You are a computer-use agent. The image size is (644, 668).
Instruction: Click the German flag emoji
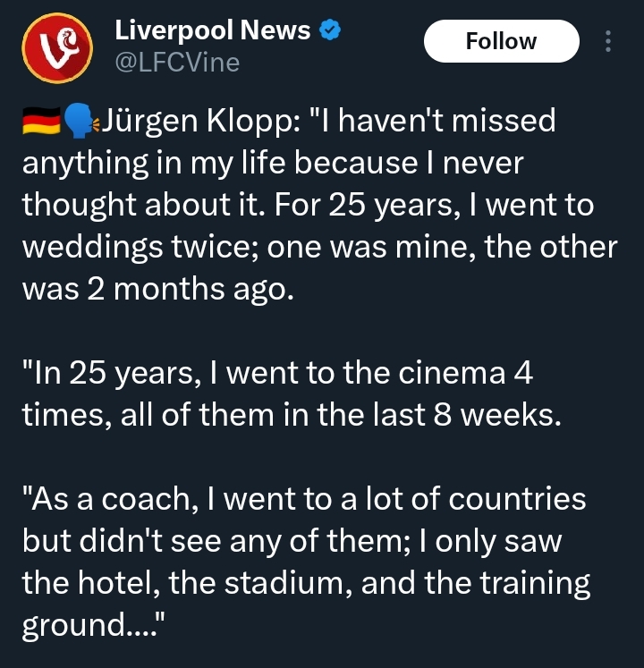point(40,122)
